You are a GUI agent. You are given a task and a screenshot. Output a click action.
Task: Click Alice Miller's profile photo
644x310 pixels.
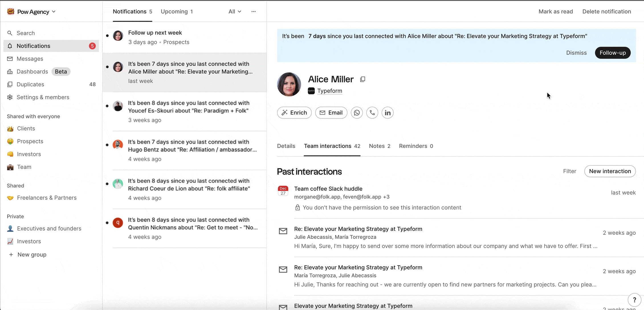289,84
